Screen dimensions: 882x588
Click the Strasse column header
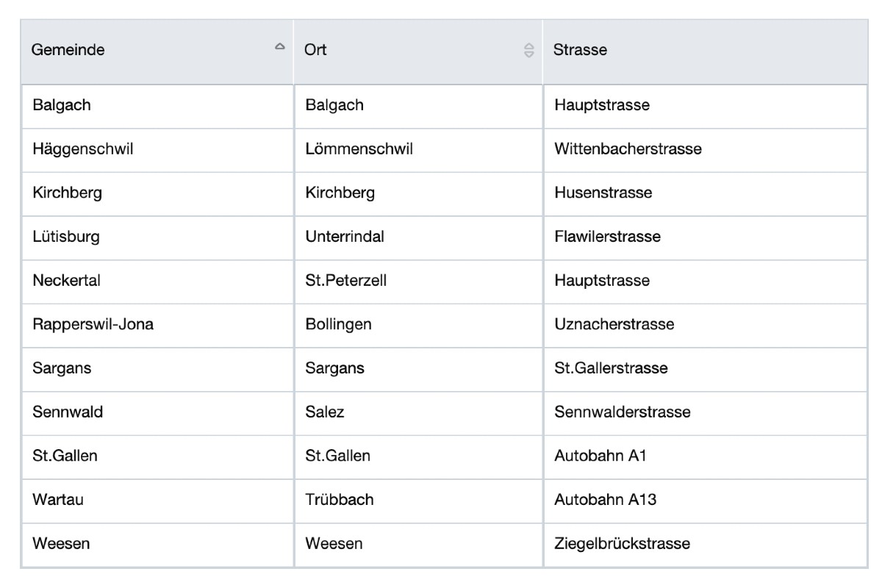[580, 50]
